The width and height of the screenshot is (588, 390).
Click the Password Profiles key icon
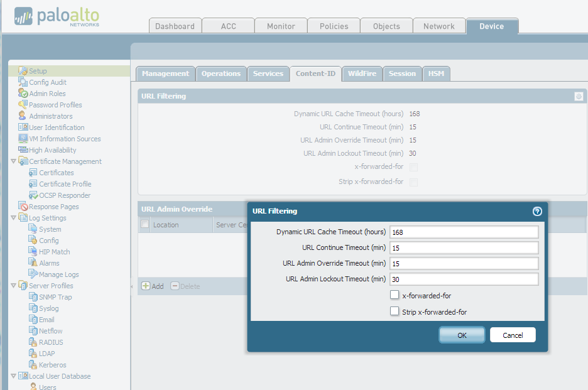[x=23, y=104]
